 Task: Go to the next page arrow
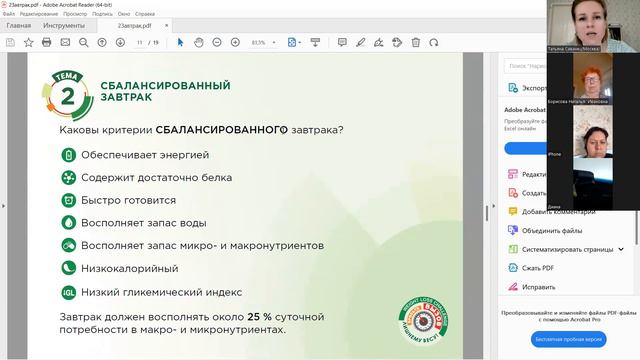tap(120, 42)
